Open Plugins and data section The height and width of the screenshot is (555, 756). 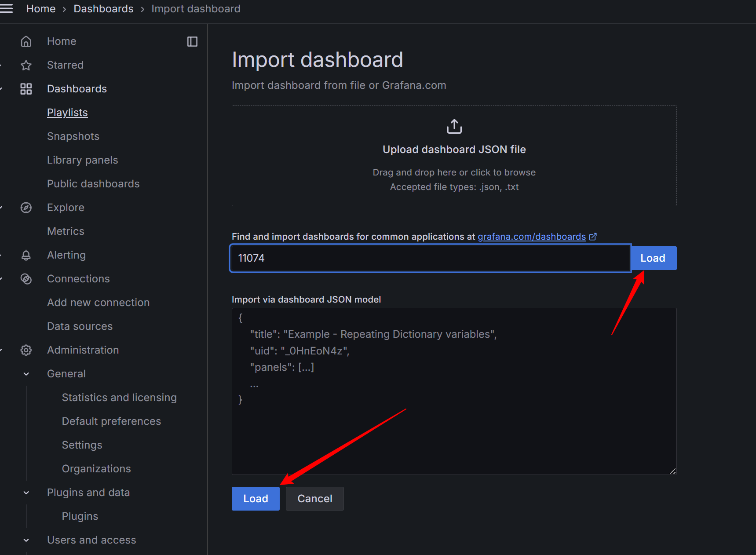pos(88,493)
